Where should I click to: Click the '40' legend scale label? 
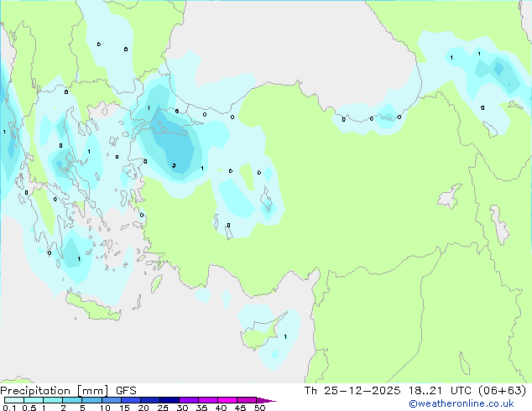tap(221, 408)
